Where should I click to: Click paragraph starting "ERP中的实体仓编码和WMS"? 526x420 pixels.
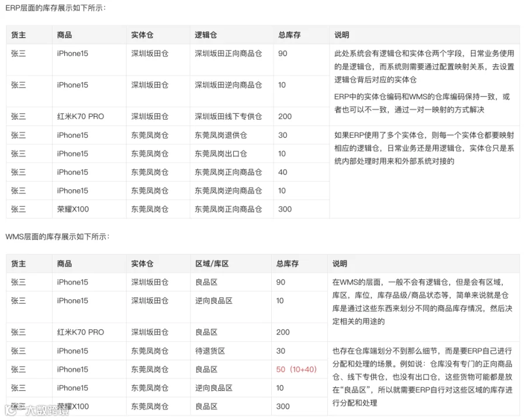[422, 103]
